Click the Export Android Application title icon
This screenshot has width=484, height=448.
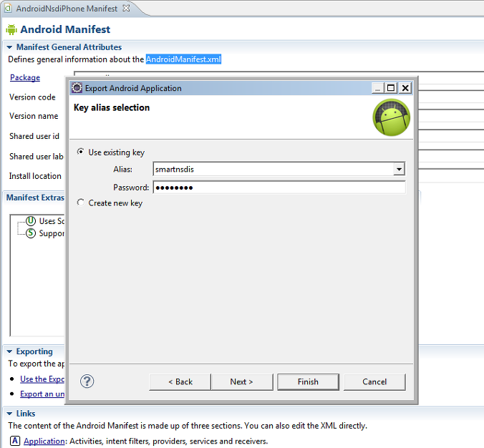click(77, 88)
